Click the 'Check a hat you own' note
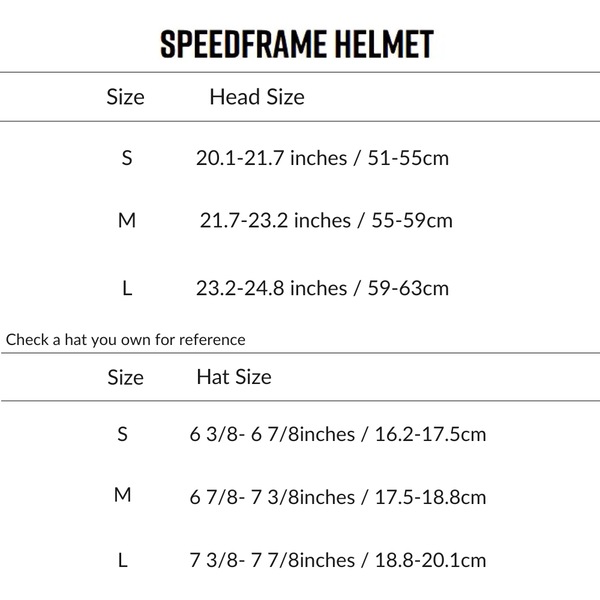Image resolution: width=600 pixels, height=600 pixels. click(x=126, y=339)
